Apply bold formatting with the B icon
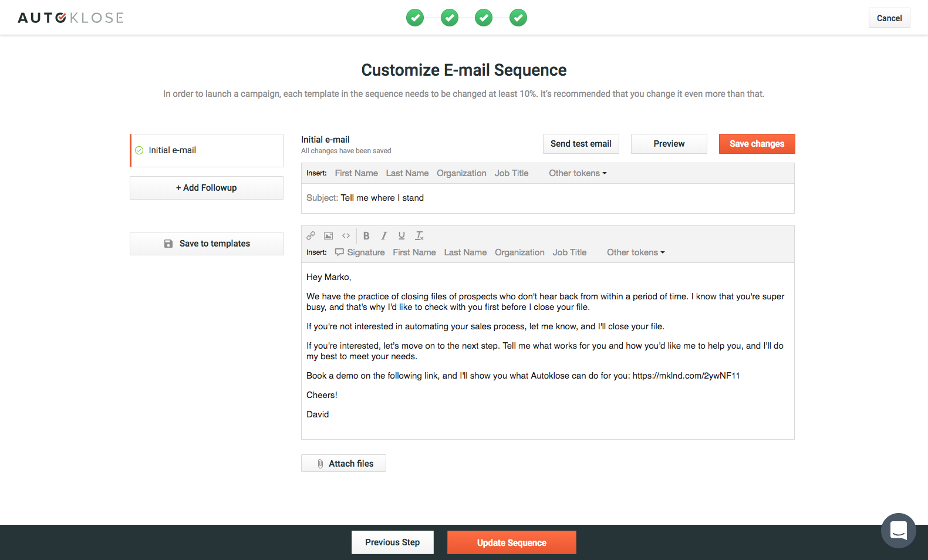 (366, 235)
